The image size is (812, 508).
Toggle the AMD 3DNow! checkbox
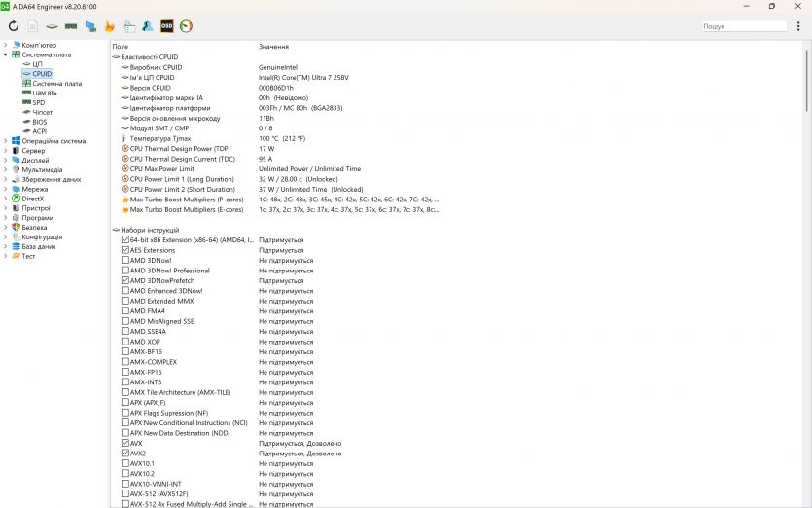pos(125,261)
